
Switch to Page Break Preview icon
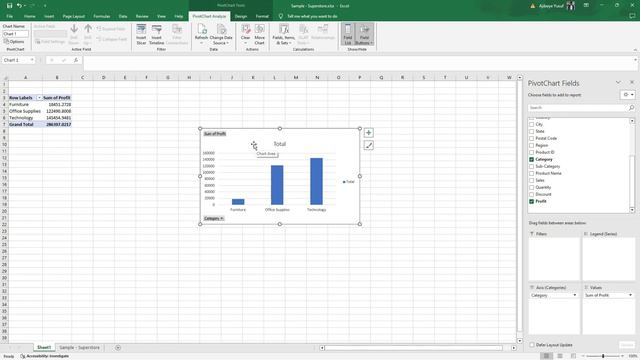pyautogui.click(x=573, y=356)
